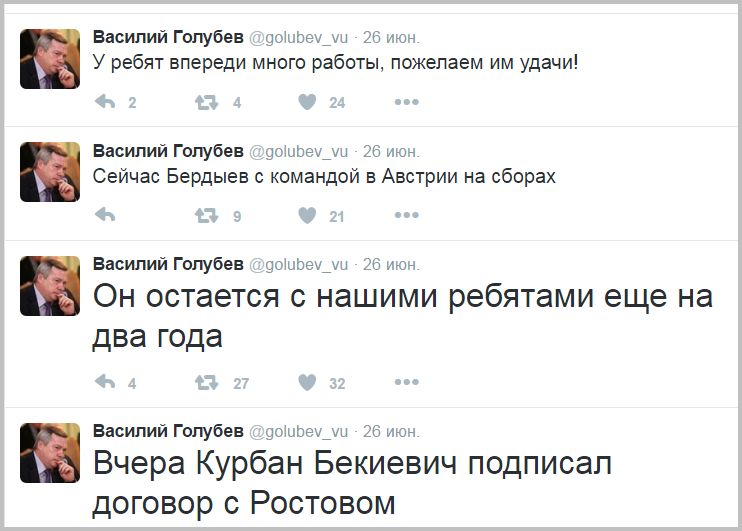Open the tweet text about договор с Ростовом
The image size is (742, 531).
(350, 482)
